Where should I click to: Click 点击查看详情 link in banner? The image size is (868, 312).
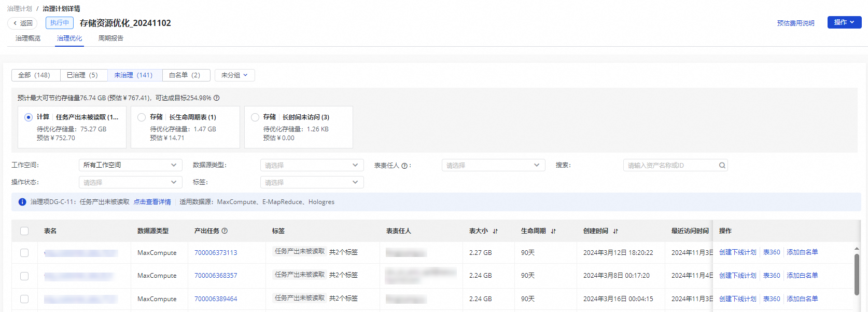pyautogui.click(x=152, y=202)
